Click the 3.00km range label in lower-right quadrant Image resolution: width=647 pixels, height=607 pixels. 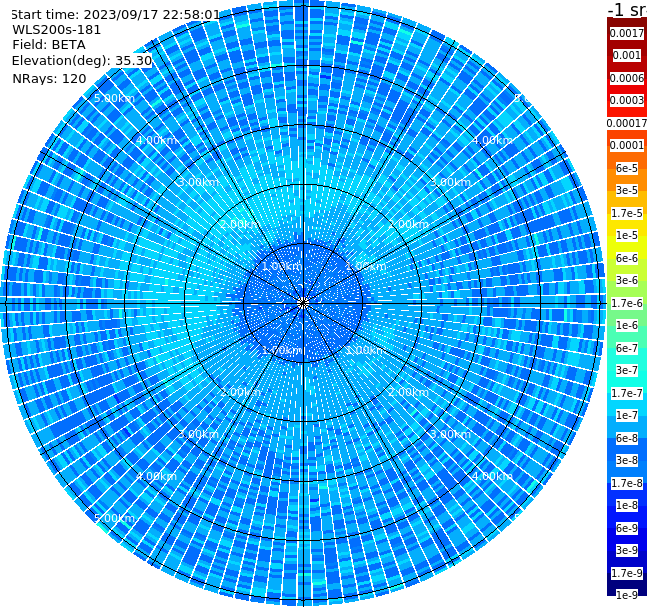(x=450, y=434)
